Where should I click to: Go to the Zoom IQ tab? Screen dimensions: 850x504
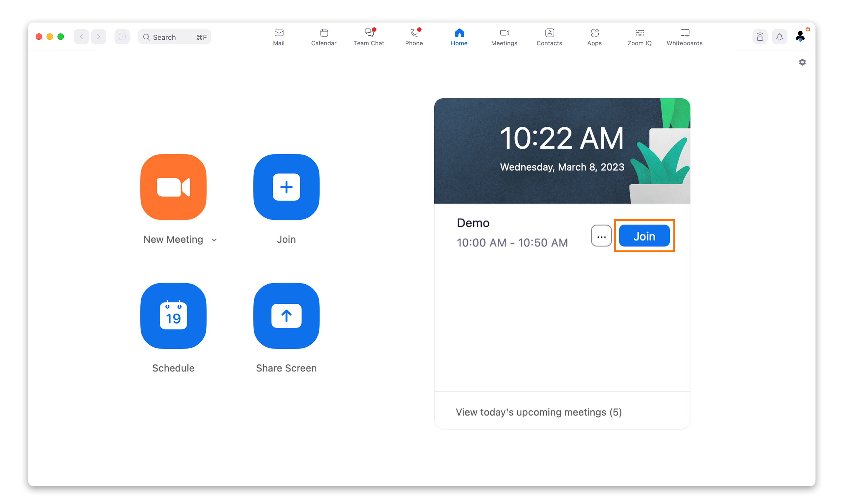point(639,37)
